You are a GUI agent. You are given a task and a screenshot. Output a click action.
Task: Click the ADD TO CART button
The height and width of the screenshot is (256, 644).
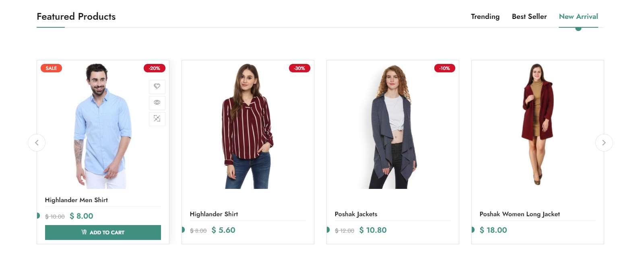pos(103,232)
